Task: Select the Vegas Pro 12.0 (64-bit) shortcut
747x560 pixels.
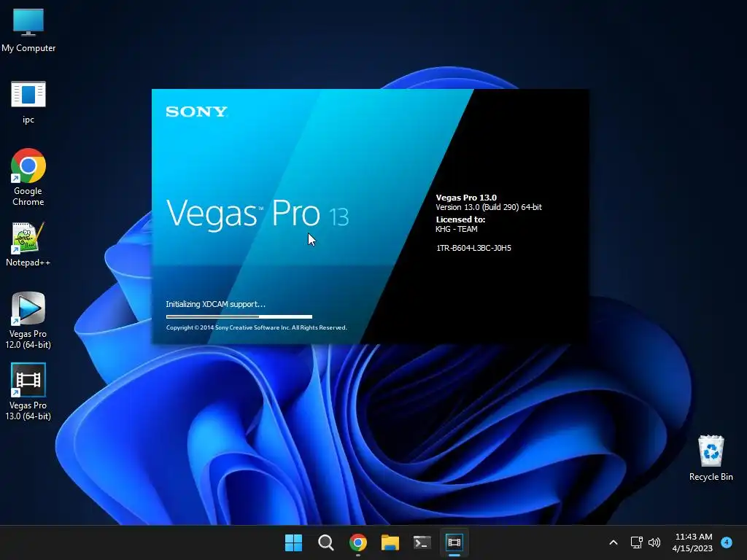Action: pos(28,321)
